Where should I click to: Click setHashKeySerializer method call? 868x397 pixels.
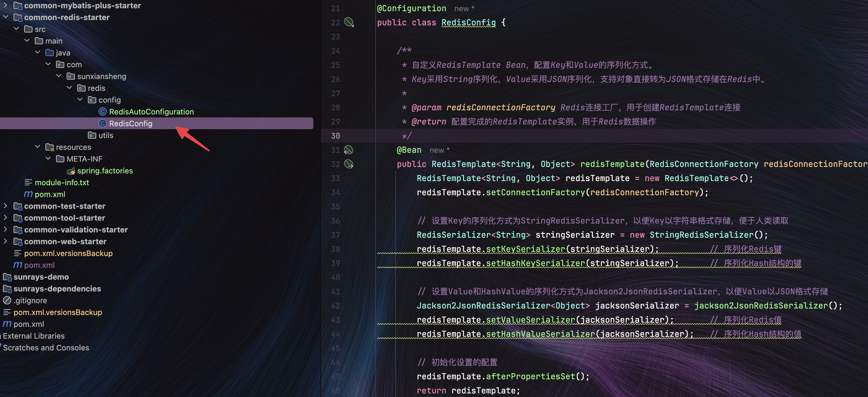click(x=535, y=263)
